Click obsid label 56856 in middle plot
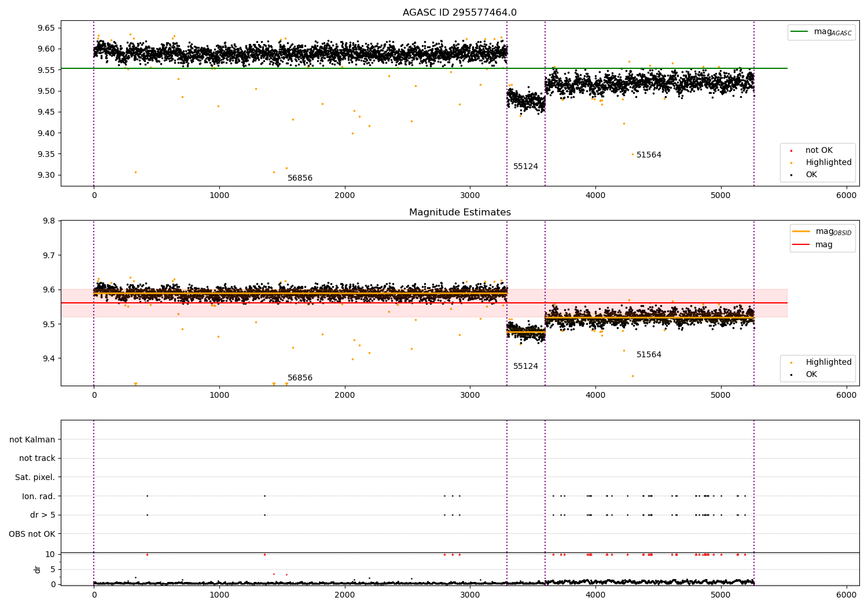Screen dimensions: 868x608 coord(300,378)
